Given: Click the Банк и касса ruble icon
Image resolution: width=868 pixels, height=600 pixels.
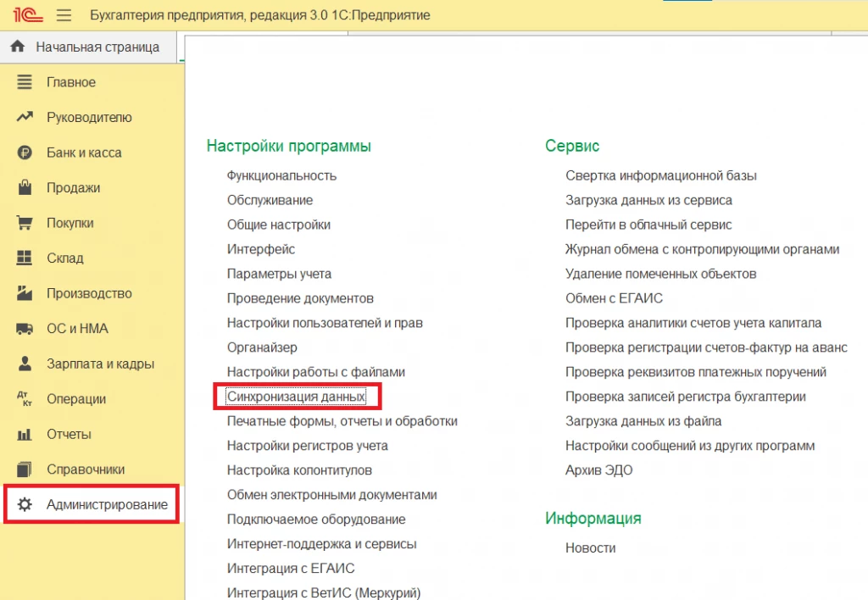Looking at the screenshot, I should click(x=25, y=153).
